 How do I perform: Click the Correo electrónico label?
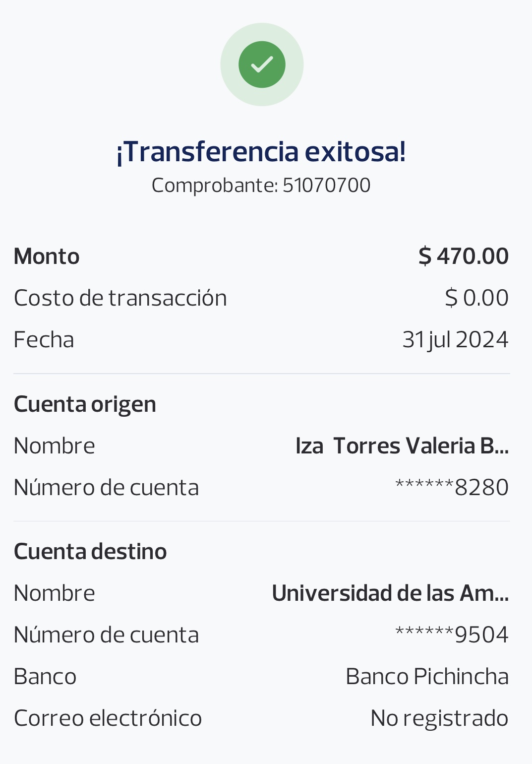[x=108, y=718]
